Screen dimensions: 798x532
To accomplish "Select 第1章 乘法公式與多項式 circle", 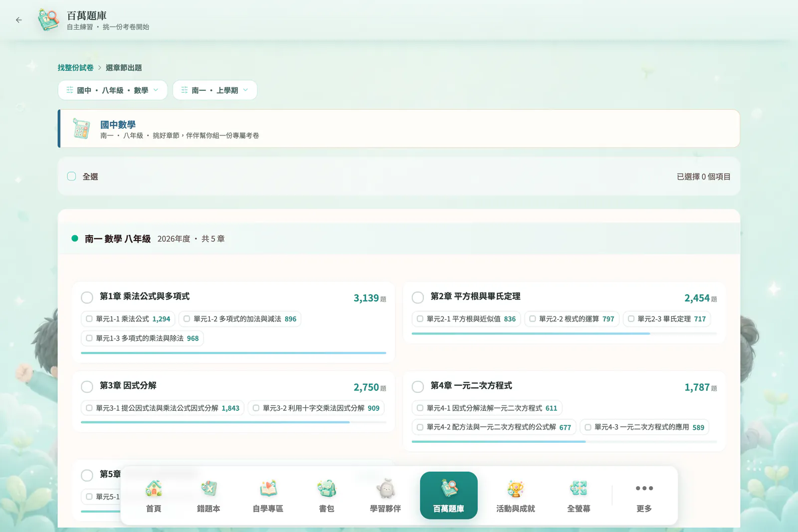I will (87, 298).
